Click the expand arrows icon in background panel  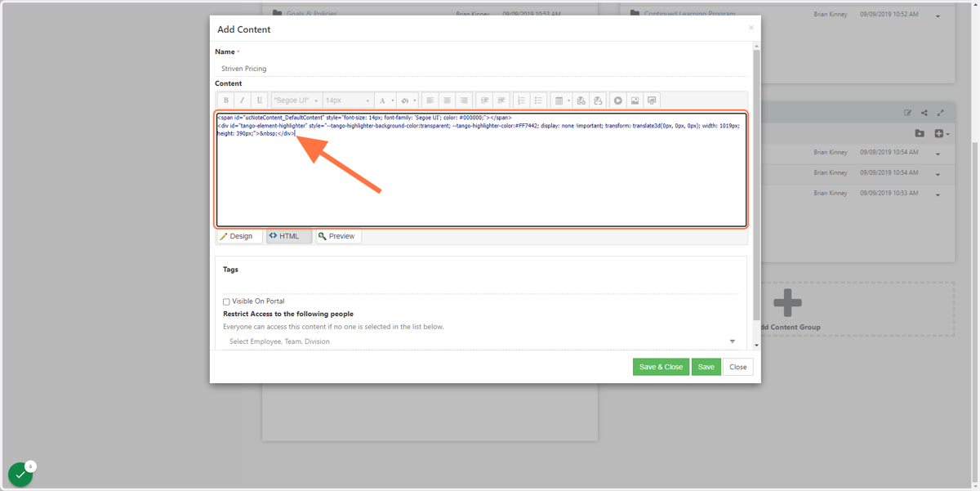coord(941,113)
